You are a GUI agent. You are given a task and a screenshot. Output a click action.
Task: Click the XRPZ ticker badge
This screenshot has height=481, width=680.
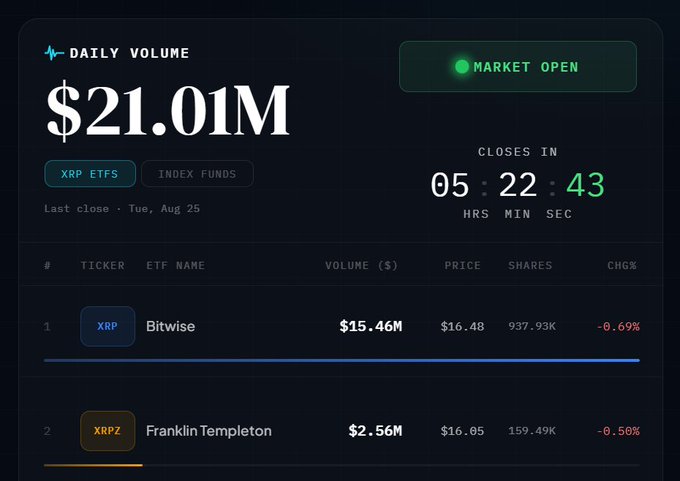point(108,431)
